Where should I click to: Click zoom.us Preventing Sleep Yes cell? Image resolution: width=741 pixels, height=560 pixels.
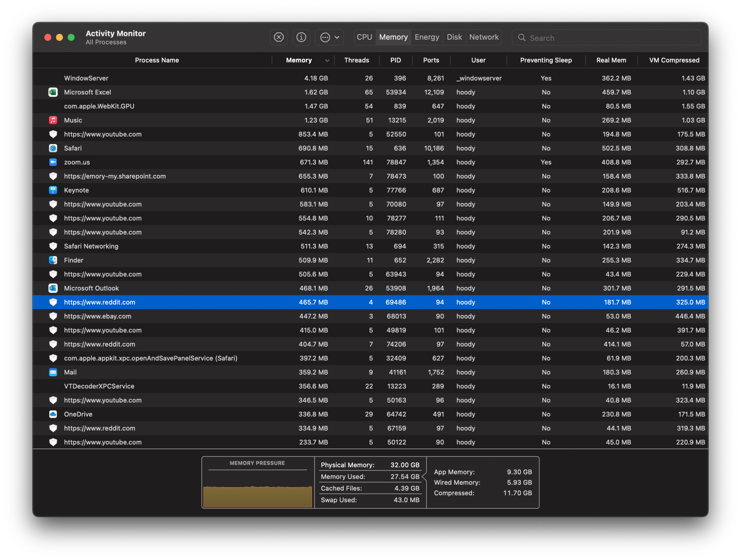coord(546,162)
